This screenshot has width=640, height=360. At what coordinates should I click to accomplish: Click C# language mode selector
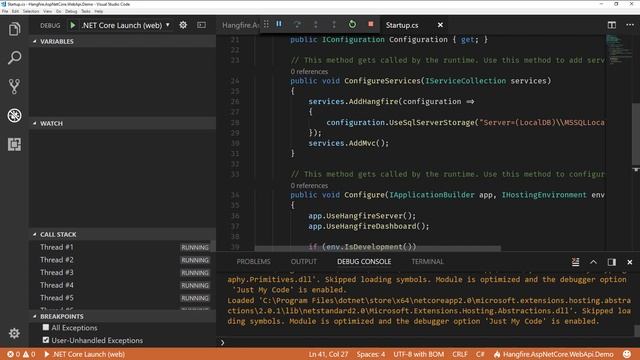pyautogui.click(x=480, y=354)
